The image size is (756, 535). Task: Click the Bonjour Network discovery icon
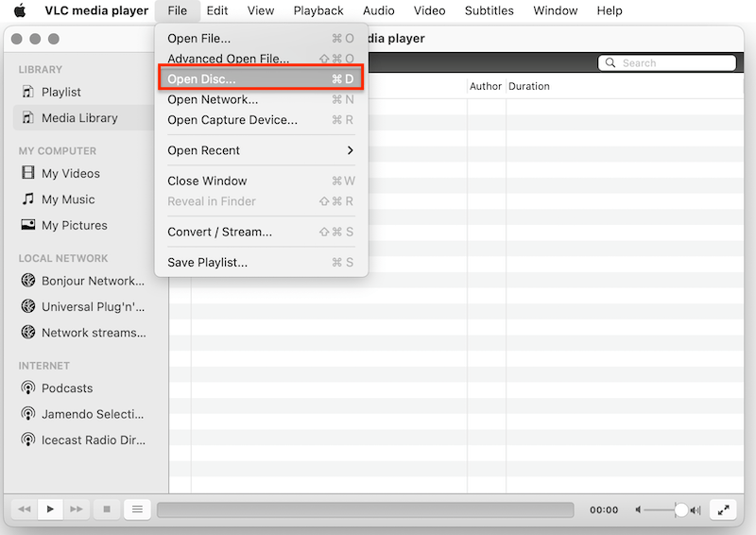click(28, 281)
